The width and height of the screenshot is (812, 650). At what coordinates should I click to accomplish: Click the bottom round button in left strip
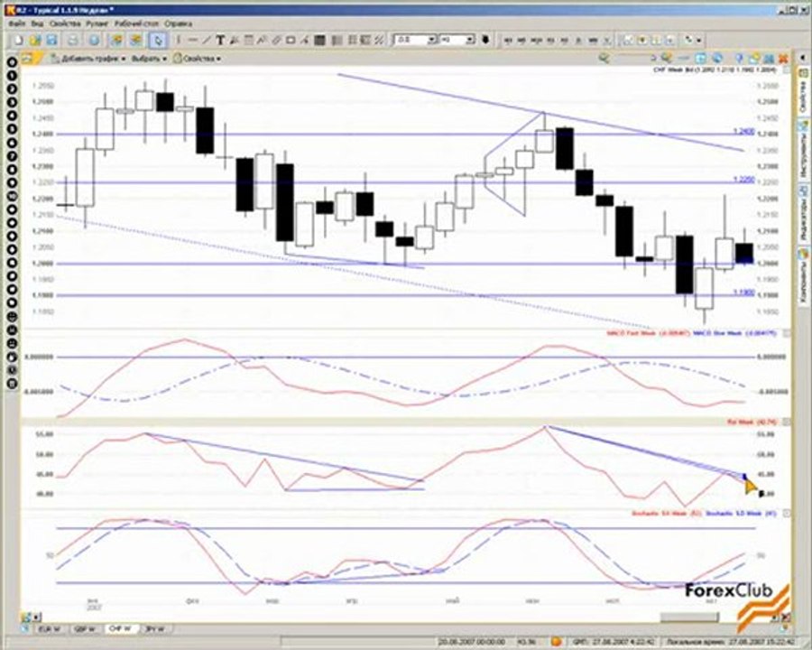point(12,384)
